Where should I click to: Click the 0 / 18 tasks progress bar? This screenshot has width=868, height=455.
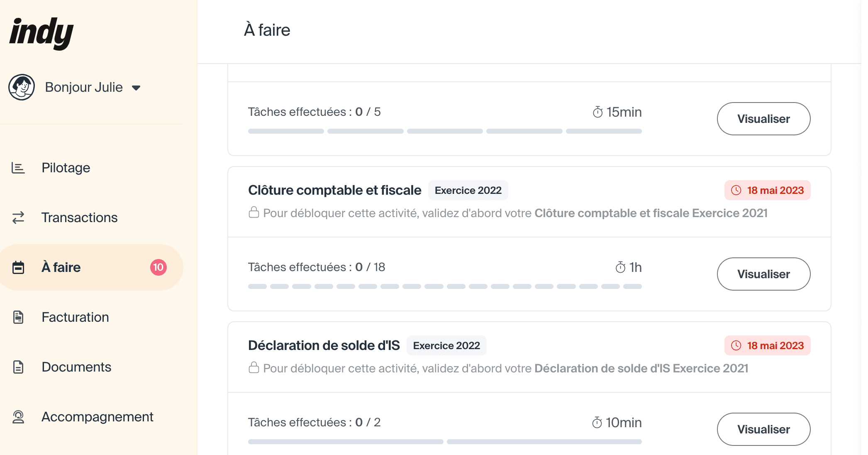click(x=445, y=286)
